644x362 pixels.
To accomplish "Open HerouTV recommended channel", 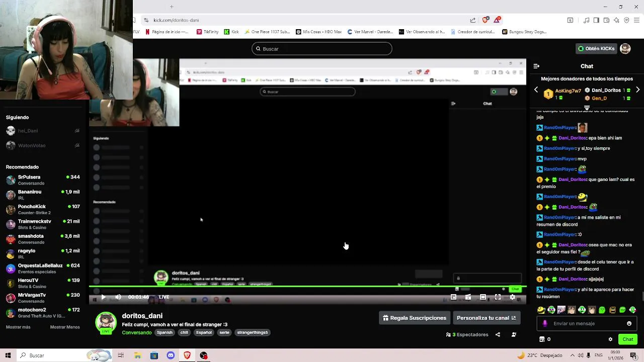I will [43, 283].
